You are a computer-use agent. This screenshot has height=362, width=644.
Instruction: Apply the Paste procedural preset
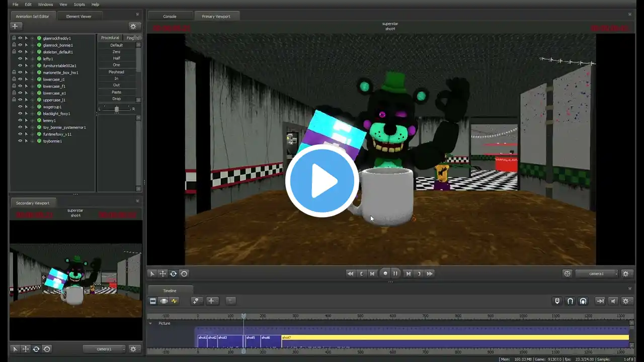116,92
